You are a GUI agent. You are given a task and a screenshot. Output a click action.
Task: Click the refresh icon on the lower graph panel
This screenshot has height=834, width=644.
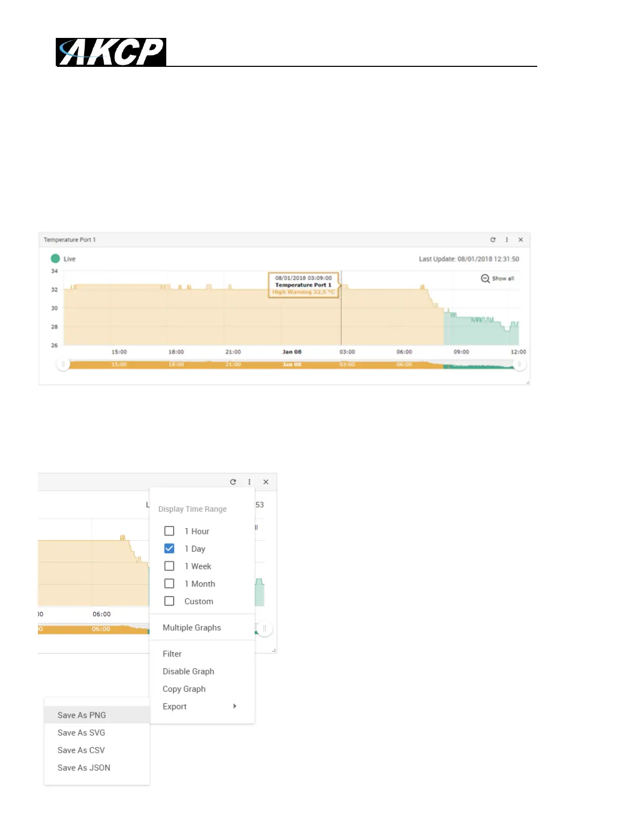(x=233, y=482)
